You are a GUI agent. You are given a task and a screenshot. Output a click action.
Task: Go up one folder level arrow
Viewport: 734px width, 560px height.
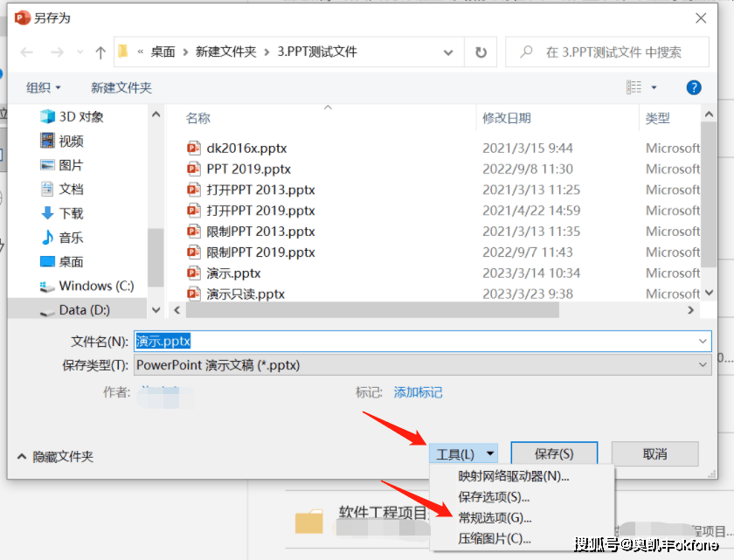tap(100, 52)
